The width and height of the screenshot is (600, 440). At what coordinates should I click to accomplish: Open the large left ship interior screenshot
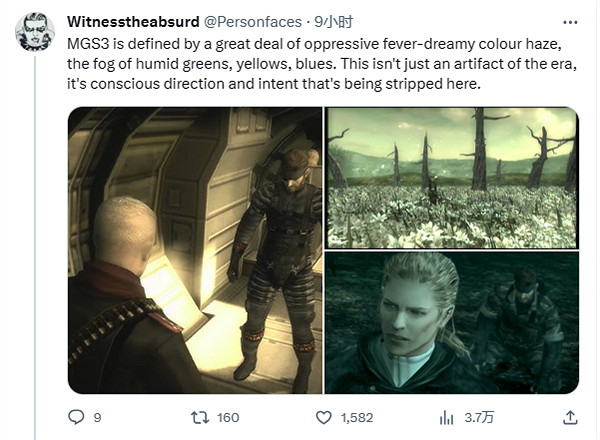click(195, 251)
